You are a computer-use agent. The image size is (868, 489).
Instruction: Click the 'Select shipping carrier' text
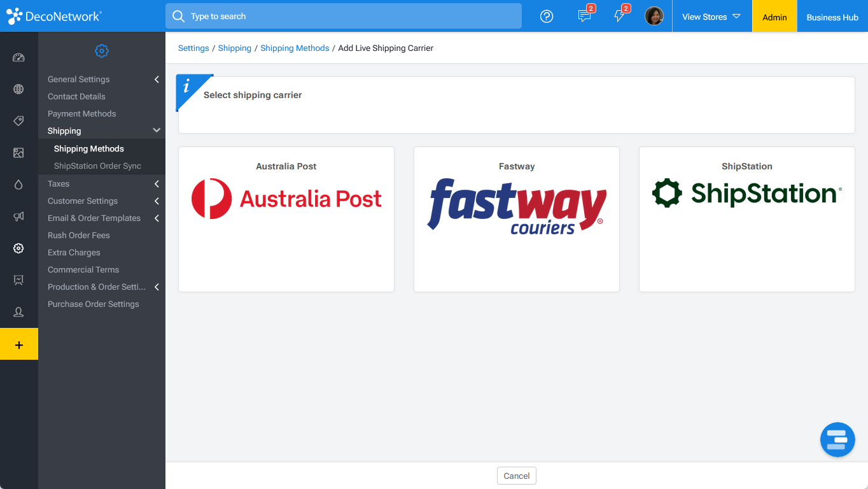pos(253,95)
